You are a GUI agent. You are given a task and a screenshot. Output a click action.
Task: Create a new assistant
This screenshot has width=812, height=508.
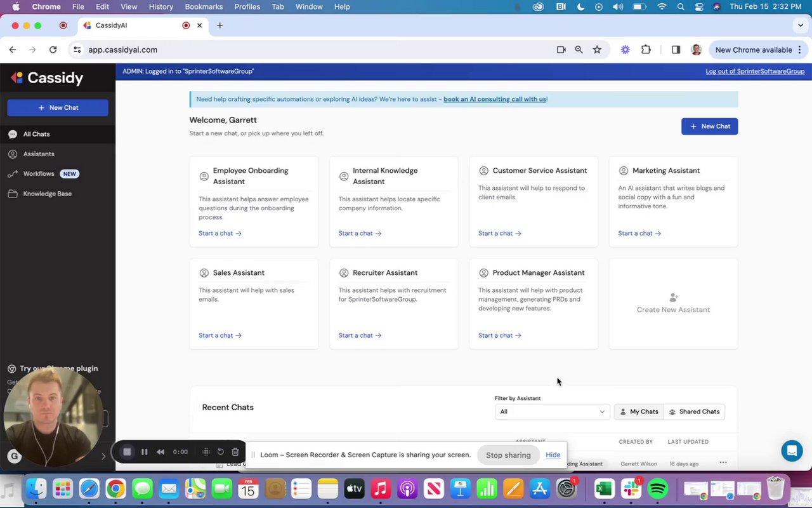point(673,304)
